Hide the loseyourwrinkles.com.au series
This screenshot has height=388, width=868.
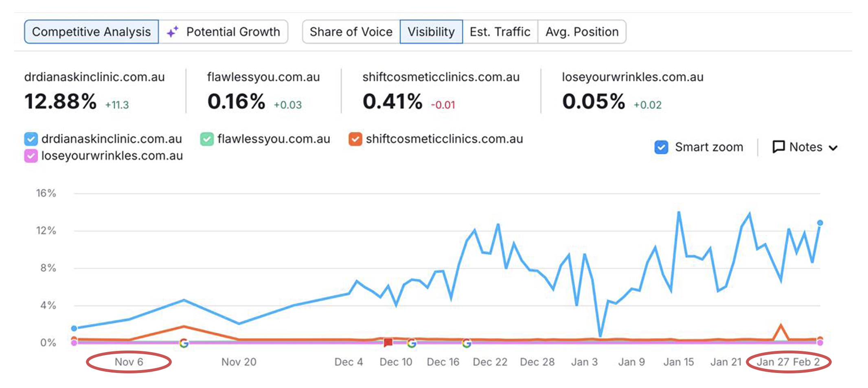tap(31, 156)
